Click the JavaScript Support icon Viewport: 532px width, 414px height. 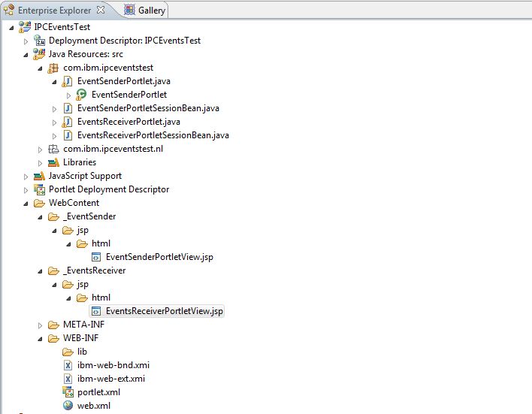pyautogui.click(x=39, y=176)
